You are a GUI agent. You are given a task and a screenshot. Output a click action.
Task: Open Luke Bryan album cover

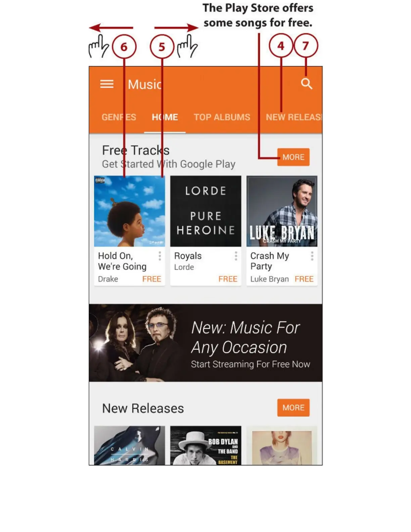click(282, 211)
